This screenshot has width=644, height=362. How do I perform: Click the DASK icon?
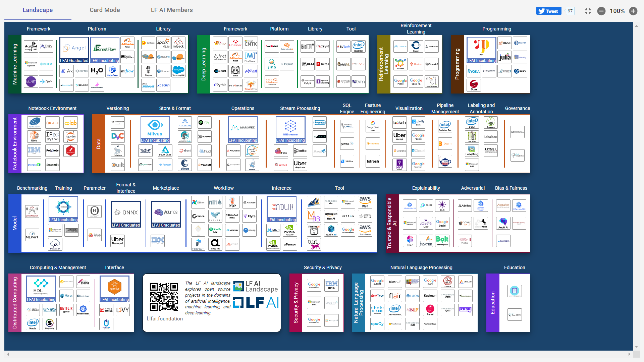pyautogui.click(x=505, y=43)
